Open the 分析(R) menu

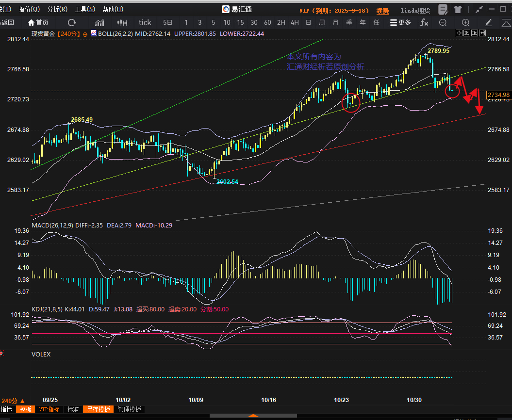(57, 9)
